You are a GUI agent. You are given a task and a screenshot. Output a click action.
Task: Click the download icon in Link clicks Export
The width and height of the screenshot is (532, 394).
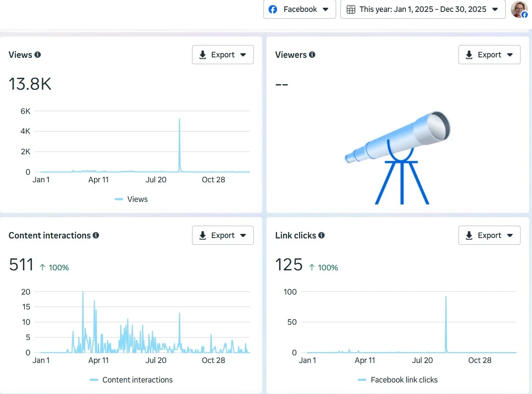(469, 235)
